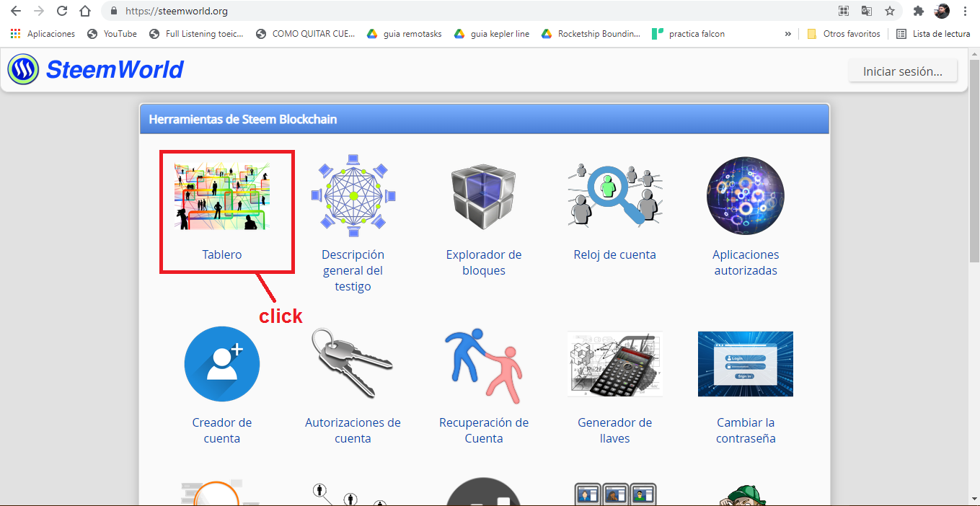Image resolution: width=980 pixels, height=506 pixels.
Task: Open the Recuperación de Cuenta link
Action: [x=484, y=430]
